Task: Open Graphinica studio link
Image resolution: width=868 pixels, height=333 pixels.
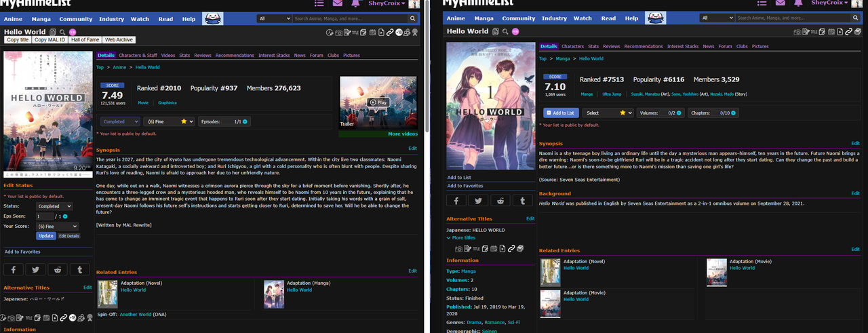Action: point(167,102)
